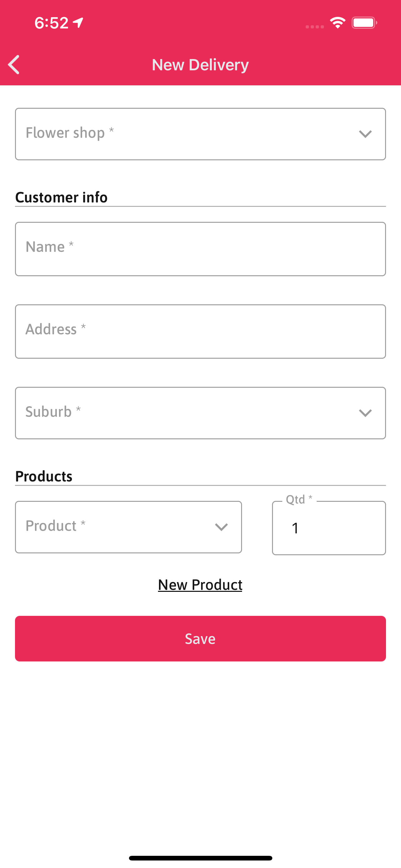Tap the Customer info section heading

[x=61, y=197]
